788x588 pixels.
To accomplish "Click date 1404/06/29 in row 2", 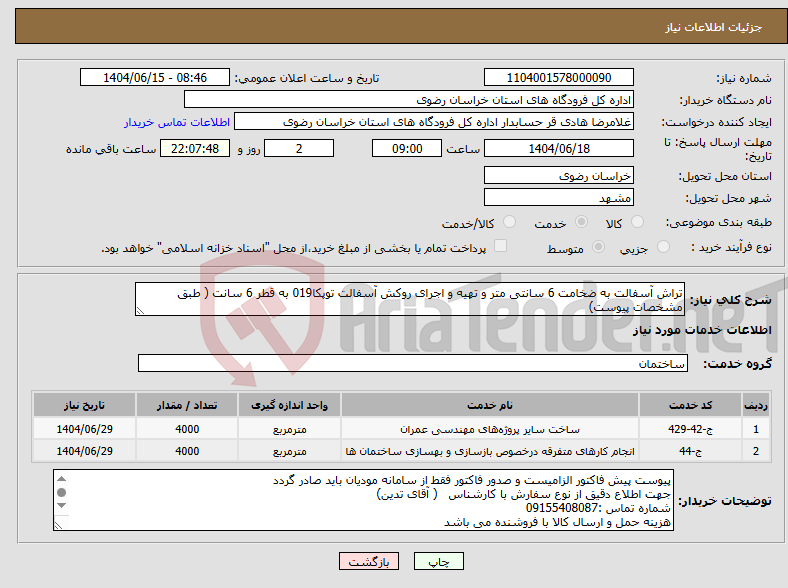I will [x=84, y=451].
